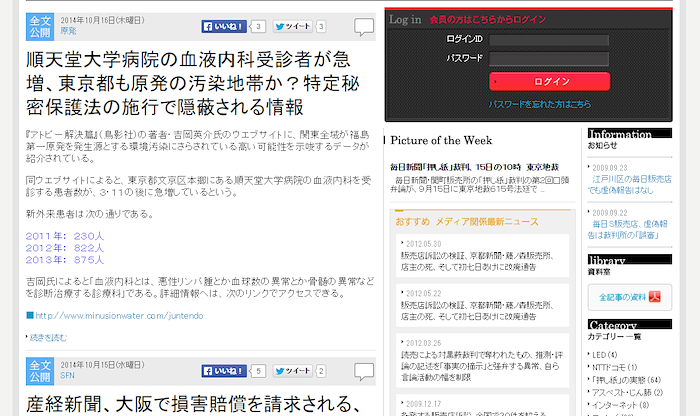Open the 「押し紙」の実態 (64) category
Viewport: 700px width, 416px height.
[626, 380]
